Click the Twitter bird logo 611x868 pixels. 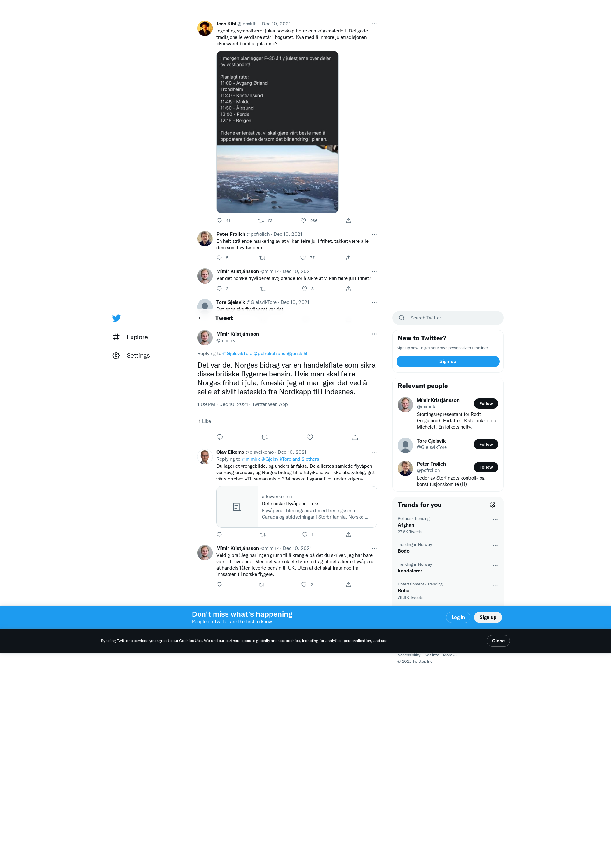coord(116,318)
